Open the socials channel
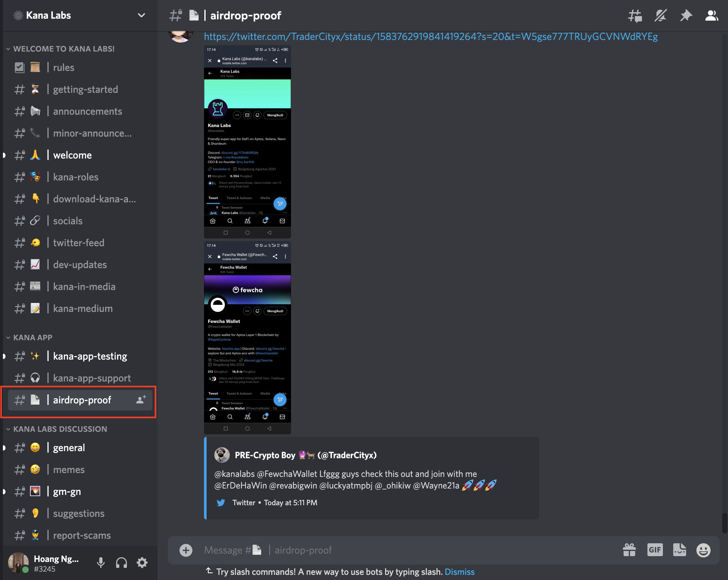The width and height of the screenshot is (728, 580). tap(80, 221)
